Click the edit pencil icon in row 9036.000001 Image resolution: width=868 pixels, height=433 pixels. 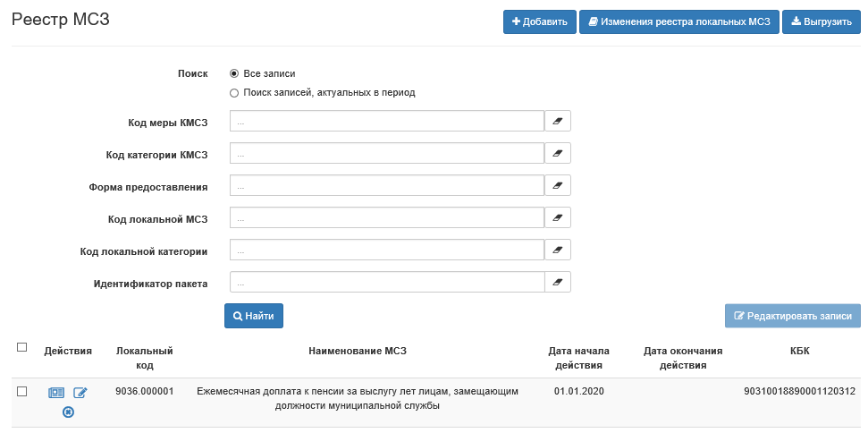click(80, 393)
